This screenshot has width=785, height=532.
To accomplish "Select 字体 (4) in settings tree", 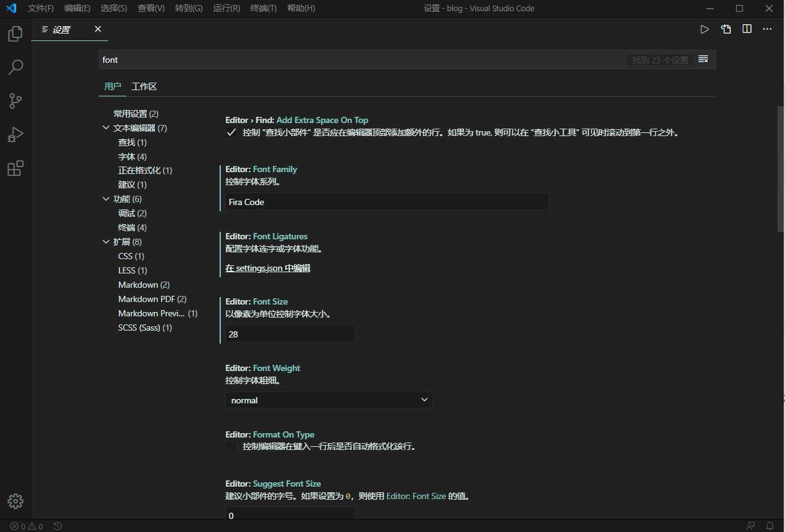I will pos(132,157).
